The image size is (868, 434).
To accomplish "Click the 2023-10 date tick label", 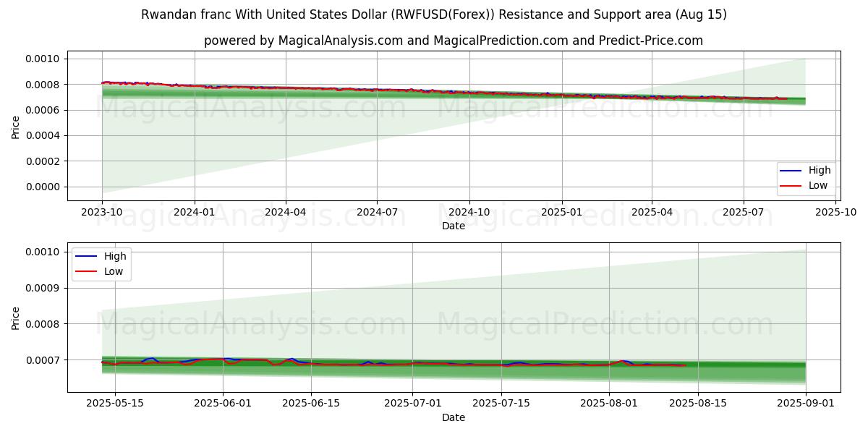I will (102, 212).
